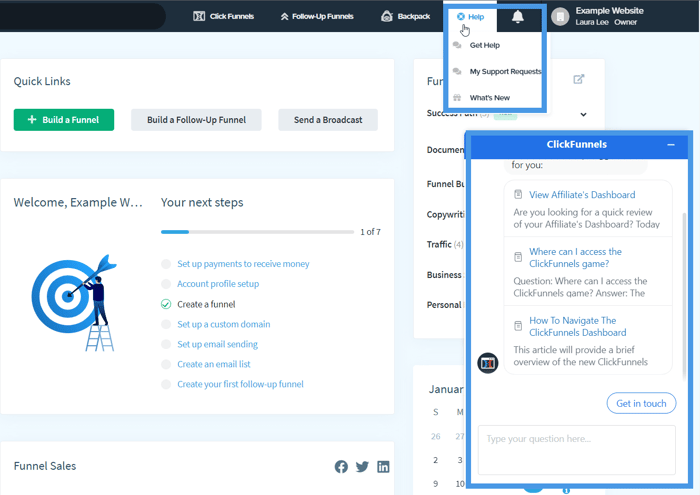Open Set up payments to receive money
The image size is (700, 495).
coord(243,264)
